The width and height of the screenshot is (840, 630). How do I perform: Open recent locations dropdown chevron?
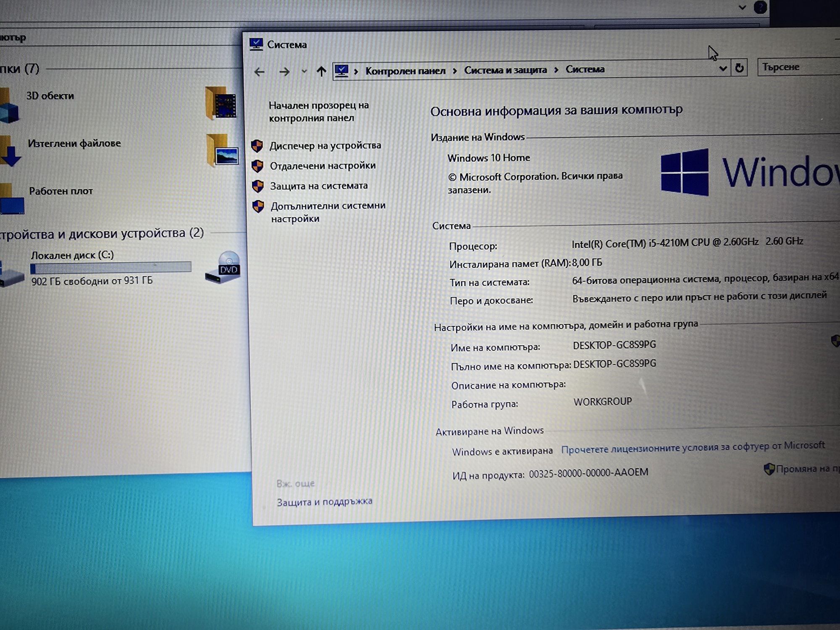[x=304, y=71]
